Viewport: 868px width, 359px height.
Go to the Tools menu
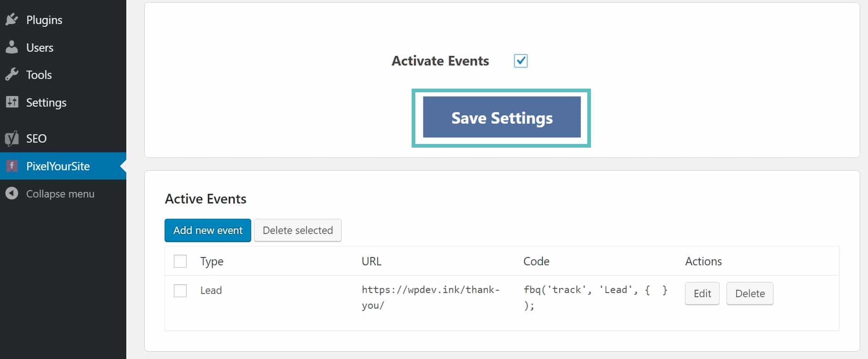pos(39,75)
